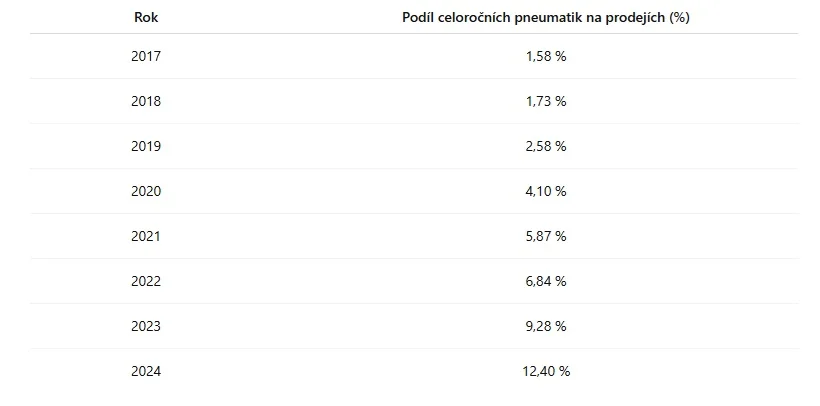Screen dimensions: 820x406
Task: Click the 2,58 % value
Action: point(546,146)
